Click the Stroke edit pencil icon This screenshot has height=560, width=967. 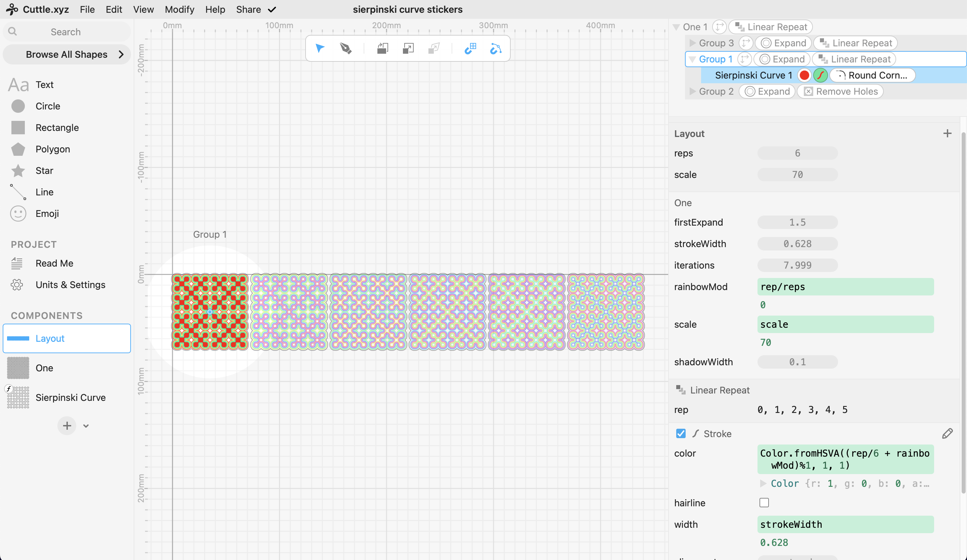[947, 433]
